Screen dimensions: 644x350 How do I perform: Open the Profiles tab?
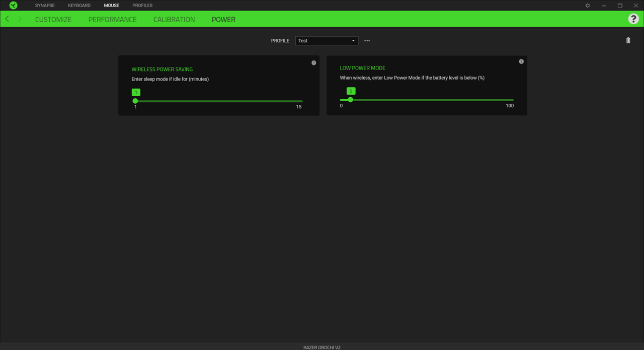pos(142,6)
